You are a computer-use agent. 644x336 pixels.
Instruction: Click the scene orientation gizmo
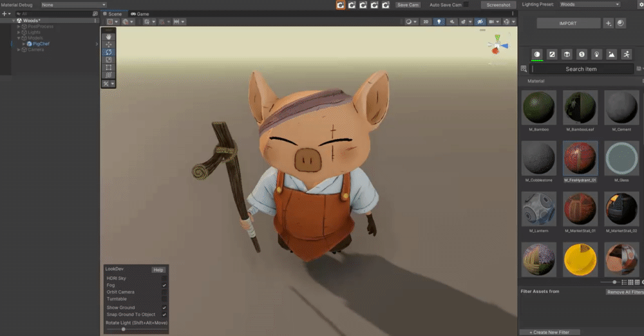coord(498,44)
